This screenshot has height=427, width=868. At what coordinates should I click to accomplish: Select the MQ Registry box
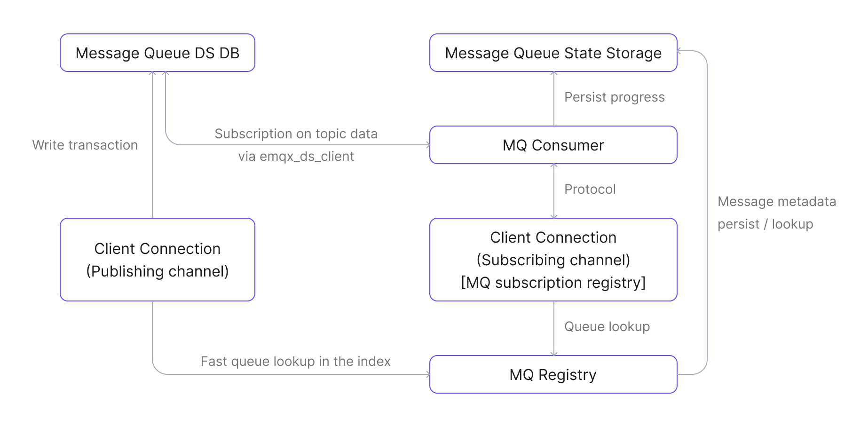coord(553,374)
